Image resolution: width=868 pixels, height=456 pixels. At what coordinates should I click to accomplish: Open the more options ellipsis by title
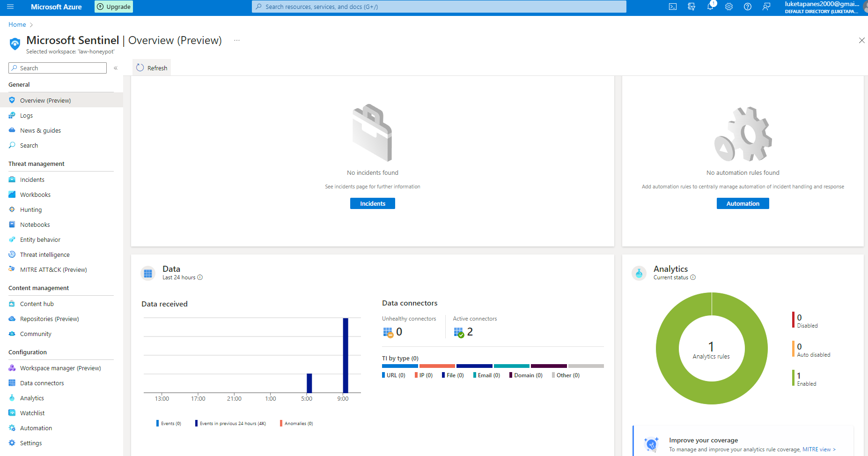tap(237, 40)
